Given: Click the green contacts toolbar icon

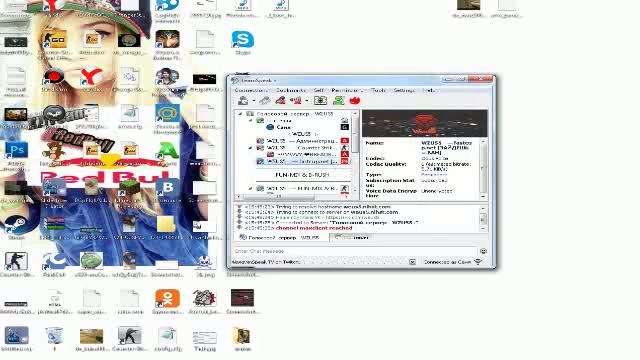Looking at the screenshot, I should point(338,100).
